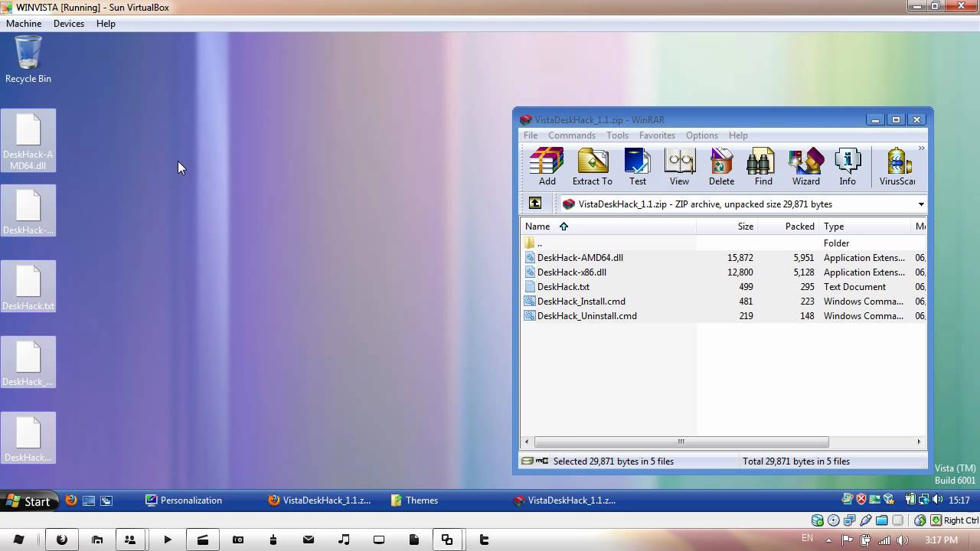Image resolution: width=980 pixels, height=551 pixels.
Task: Run the Test archive tool
Action: click(x=637, y=167)
